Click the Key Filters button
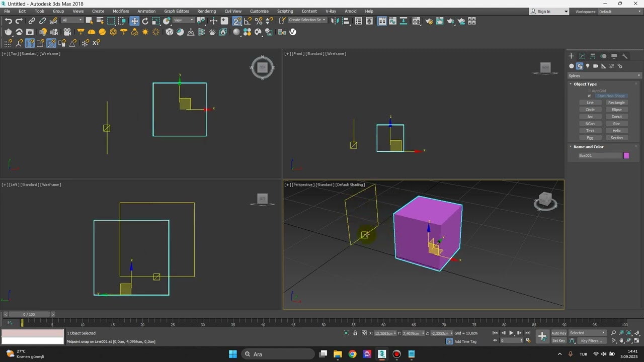 (591, 341)
